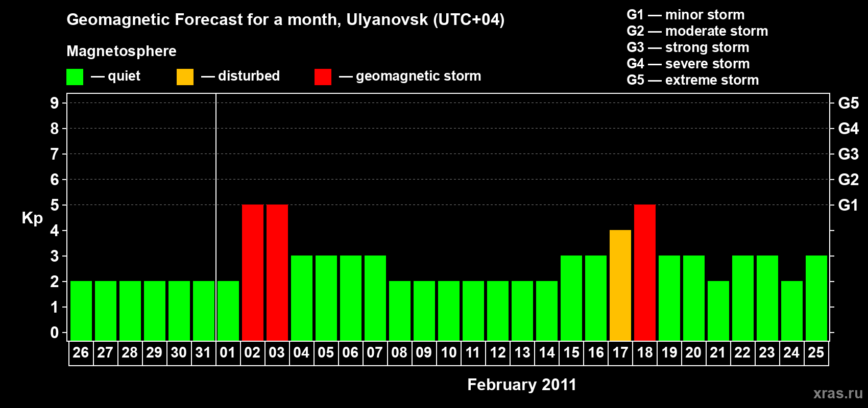Click the Kp axis label

32,218
